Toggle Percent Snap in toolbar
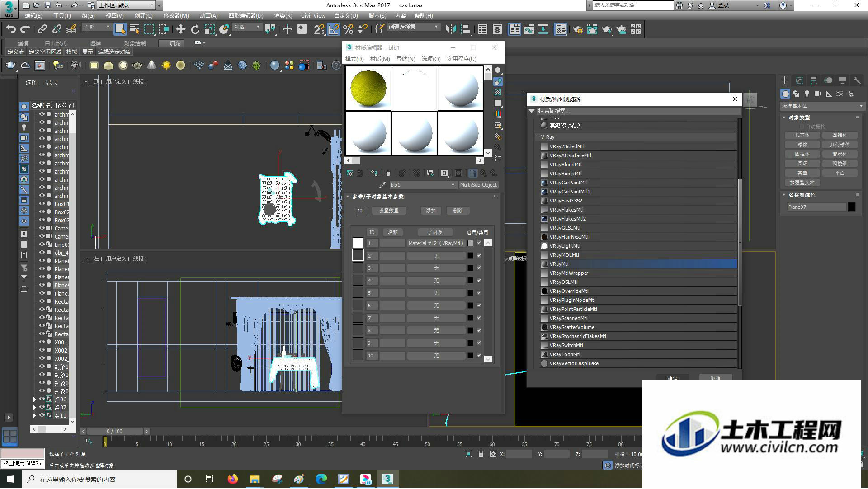This screenshot has width=868, height=489. 348,29
